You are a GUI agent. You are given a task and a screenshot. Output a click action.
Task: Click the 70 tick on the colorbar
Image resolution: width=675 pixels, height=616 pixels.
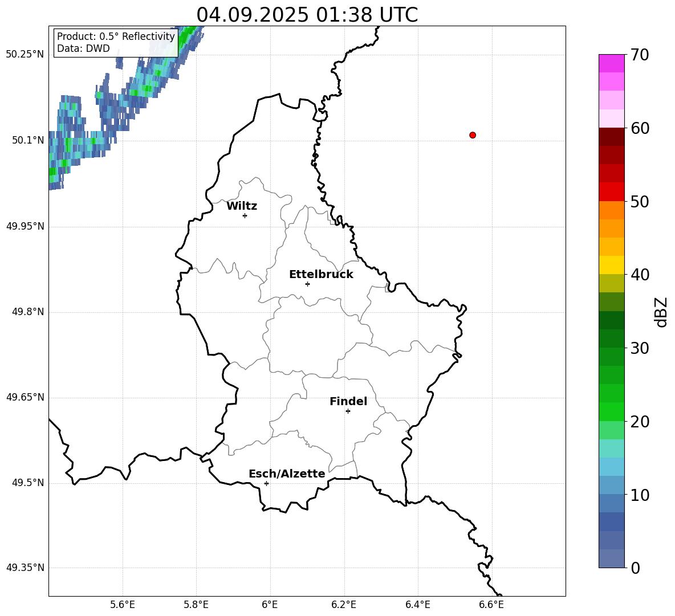pyautogui.click(x=639, y=55)
